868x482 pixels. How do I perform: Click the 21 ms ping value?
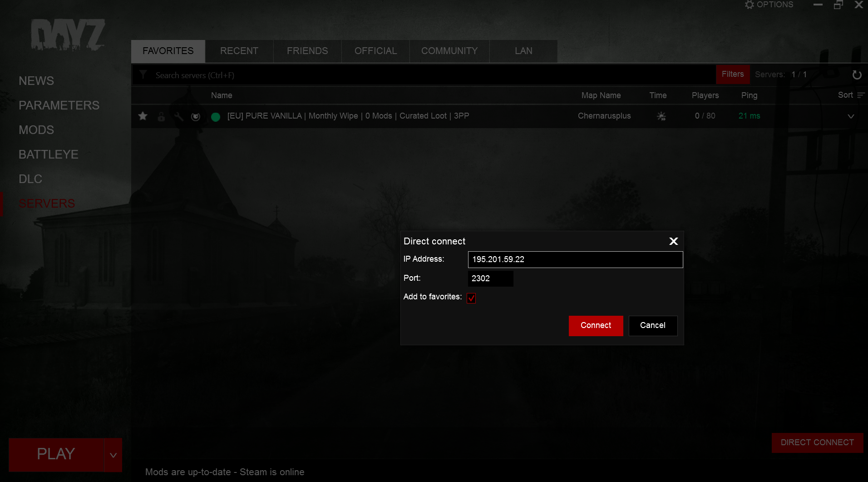pyautogui.click(x=749, y=116)
